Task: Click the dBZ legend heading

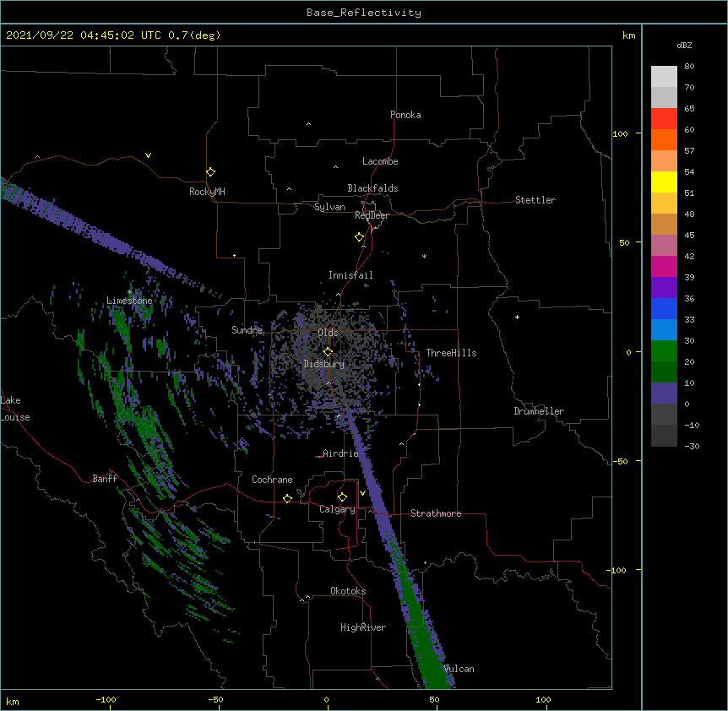Action: pos(684,46)
